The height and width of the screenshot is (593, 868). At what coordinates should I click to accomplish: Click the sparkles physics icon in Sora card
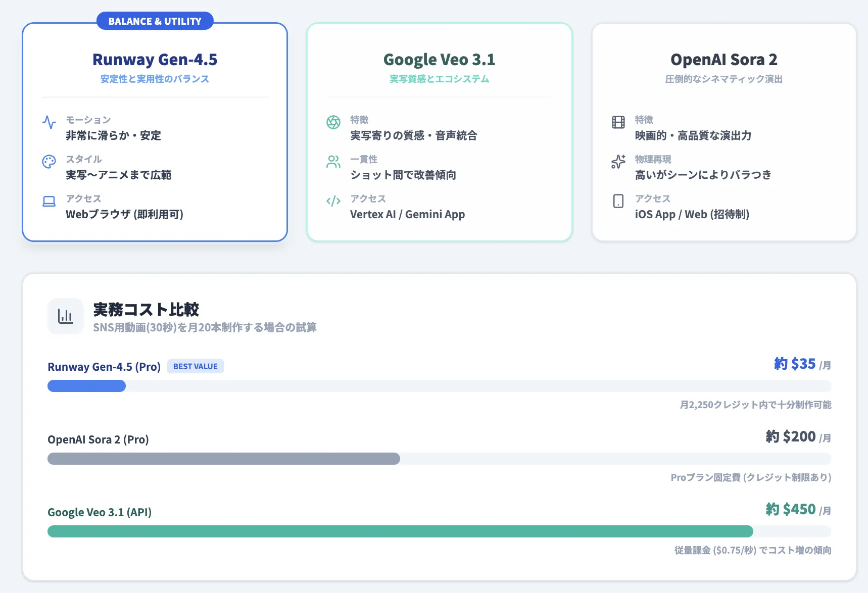(x=618, y=162)
